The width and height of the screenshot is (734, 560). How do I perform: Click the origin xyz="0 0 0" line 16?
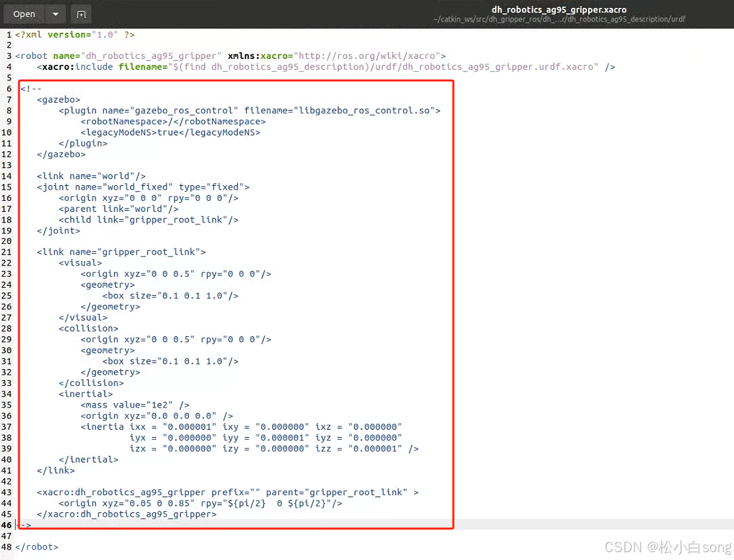149,198
